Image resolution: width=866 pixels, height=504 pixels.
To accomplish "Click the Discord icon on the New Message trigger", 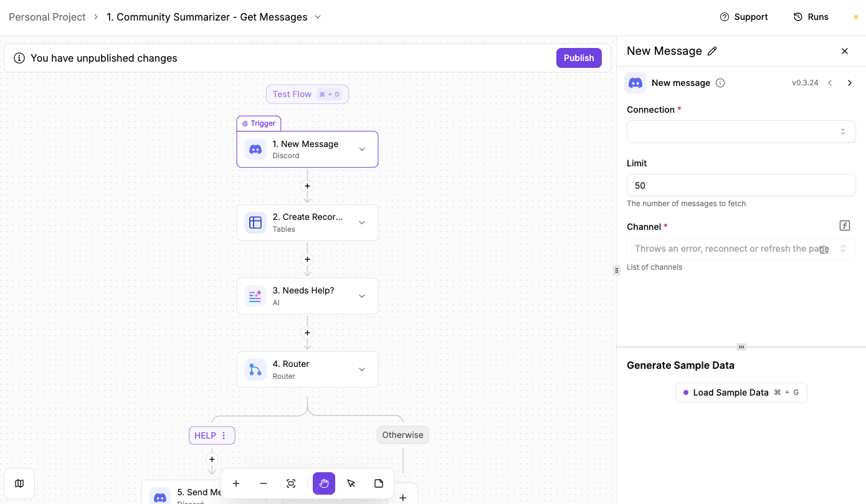I will 255,149.
